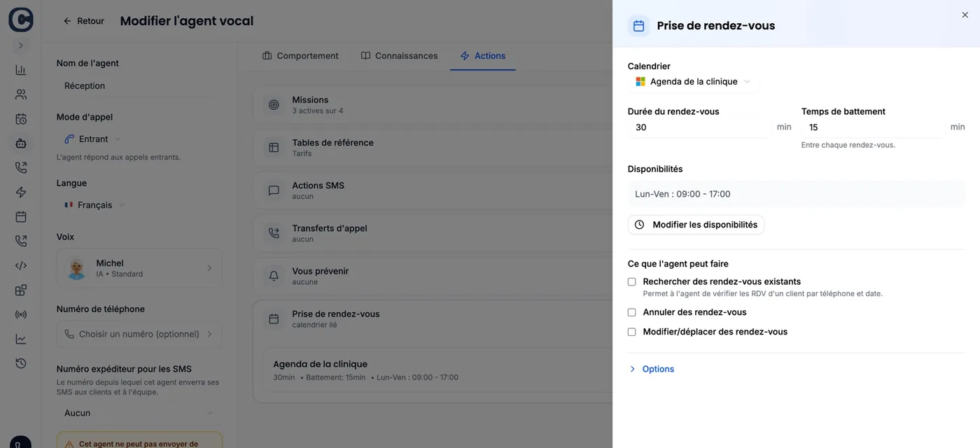This screenshot has width=980, height=448.
Task: Open the Tables de référence row
Action: [433, 148]
